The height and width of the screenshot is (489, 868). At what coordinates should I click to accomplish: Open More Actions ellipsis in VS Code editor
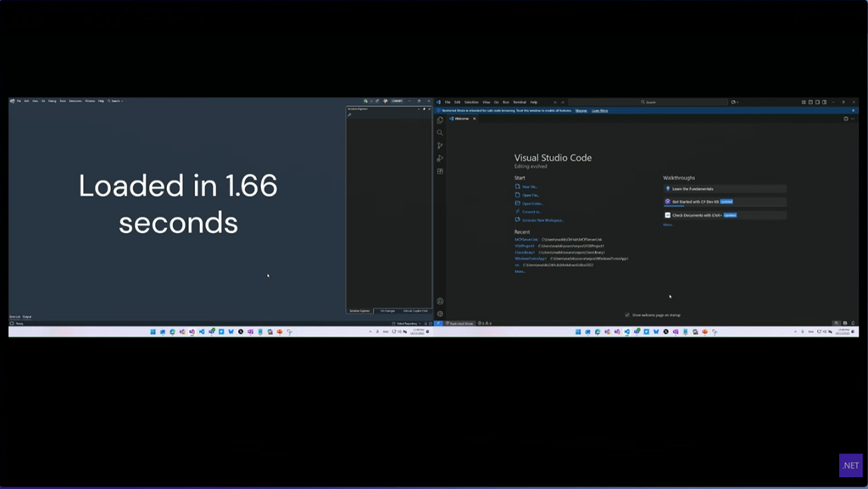(853, 119)
